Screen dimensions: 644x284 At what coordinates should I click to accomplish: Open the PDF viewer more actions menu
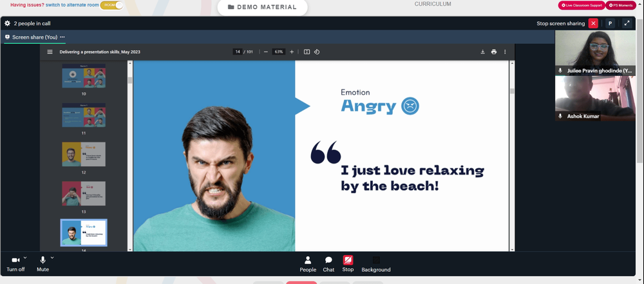tap(505, 52)
